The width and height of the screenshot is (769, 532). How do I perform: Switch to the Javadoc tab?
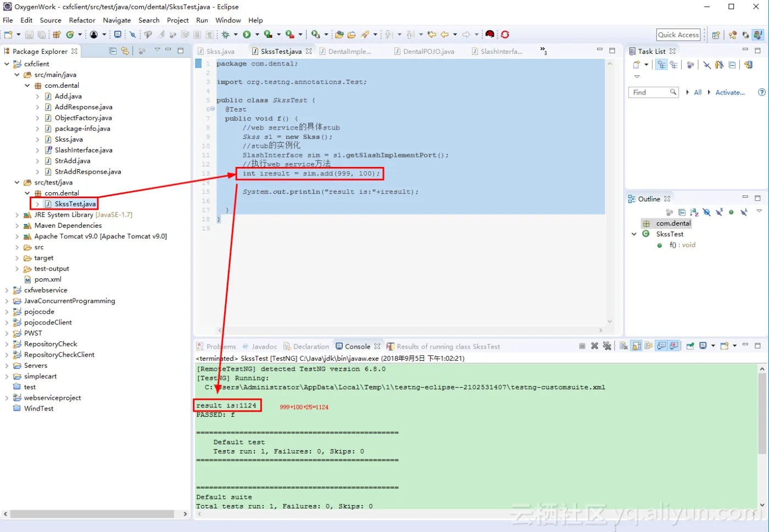click(x=260, y=346)
